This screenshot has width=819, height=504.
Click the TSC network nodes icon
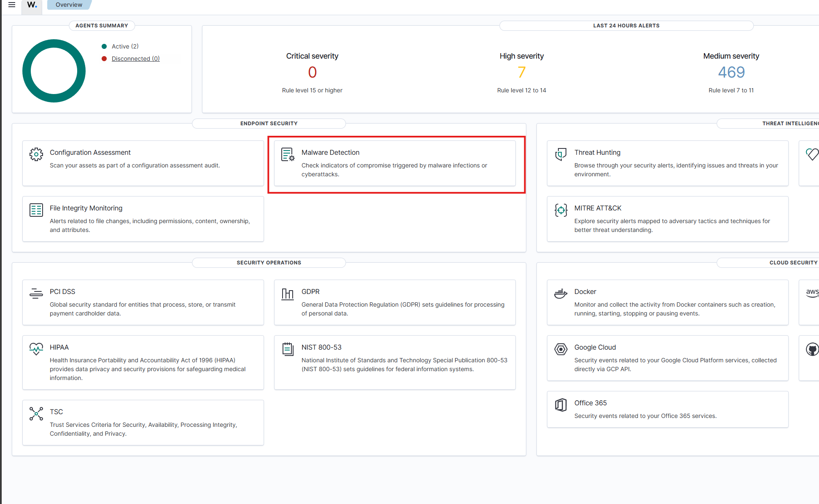click(36, 413)
